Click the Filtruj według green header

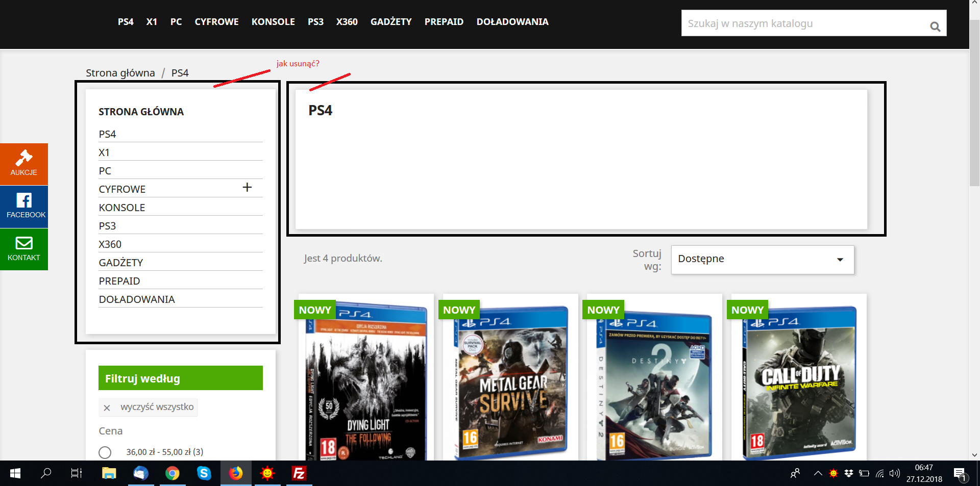click(x=181, y=378)
